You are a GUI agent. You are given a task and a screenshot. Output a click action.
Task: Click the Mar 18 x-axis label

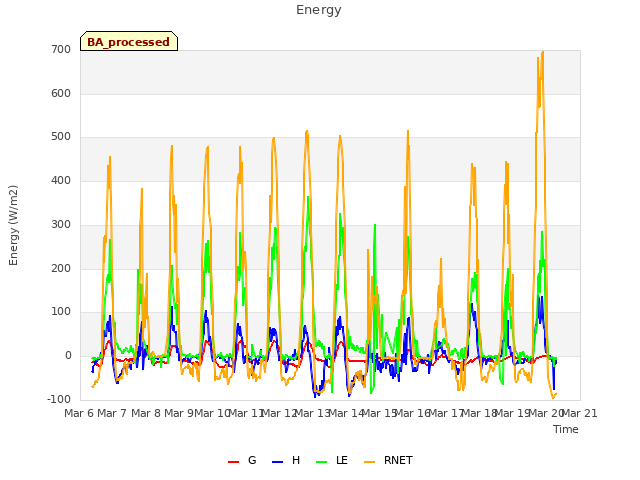(x=479, y=413)
